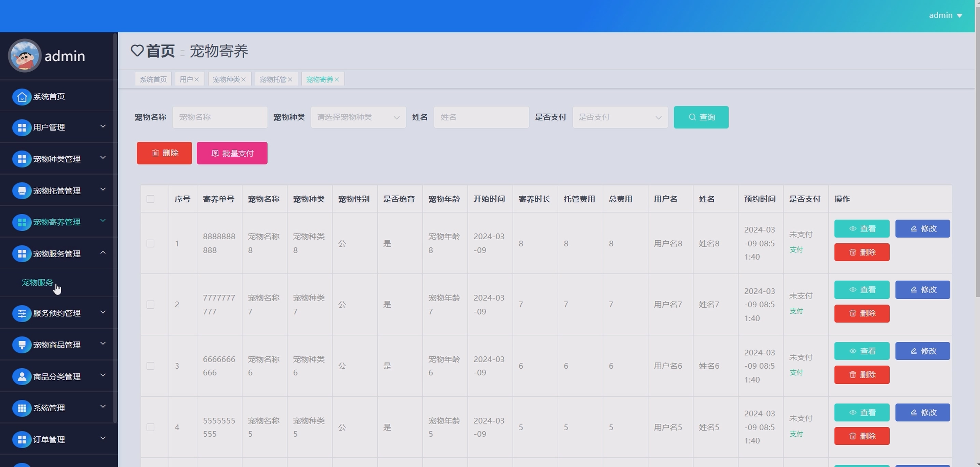The image size is (980, 467).
Task: Expand the 订单管理 menu chevron
Action: click(103, 438)
